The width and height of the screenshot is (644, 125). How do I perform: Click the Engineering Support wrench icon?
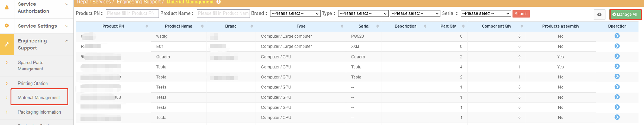pyautogui.click(x=7, y=44)
